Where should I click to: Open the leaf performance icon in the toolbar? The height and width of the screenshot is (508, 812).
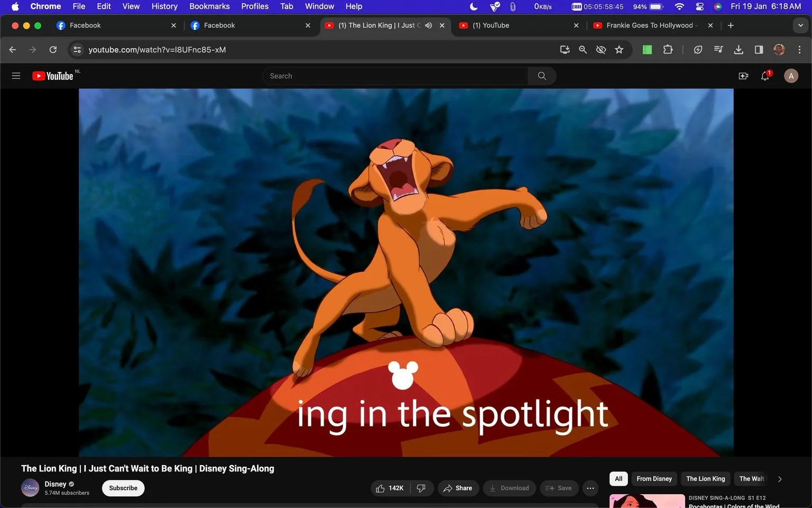(x=698, y=49)
